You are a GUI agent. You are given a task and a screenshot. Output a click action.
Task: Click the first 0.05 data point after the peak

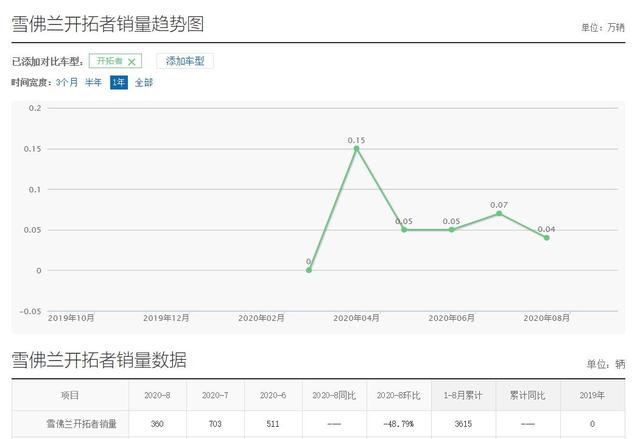pyautogui.click(x=404, y=229)
